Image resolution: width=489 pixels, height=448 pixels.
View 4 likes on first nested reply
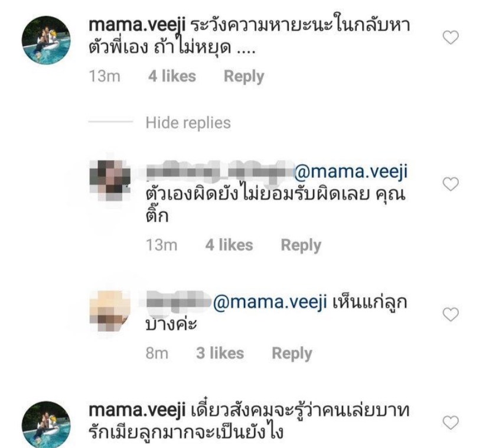coord(229,245)
